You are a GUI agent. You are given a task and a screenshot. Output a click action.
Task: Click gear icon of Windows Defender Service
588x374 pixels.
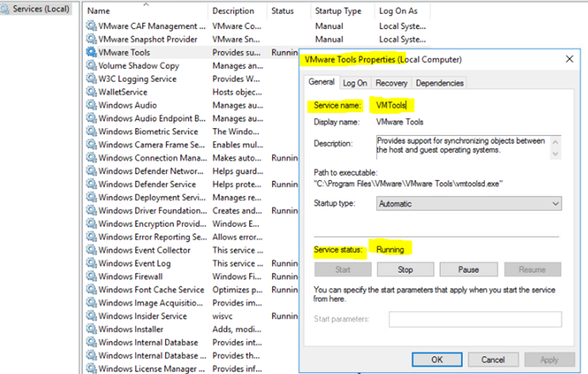[x=91, y=184]
